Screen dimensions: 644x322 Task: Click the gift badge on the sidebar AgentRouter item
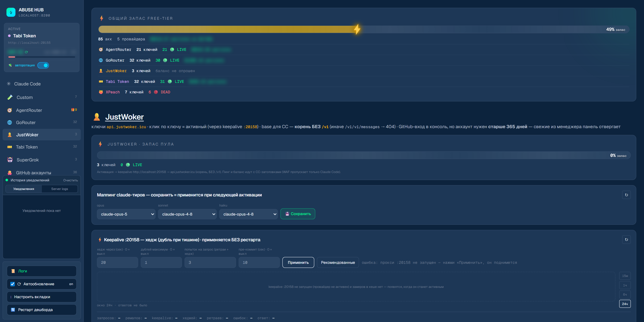[x=74, y=110]
